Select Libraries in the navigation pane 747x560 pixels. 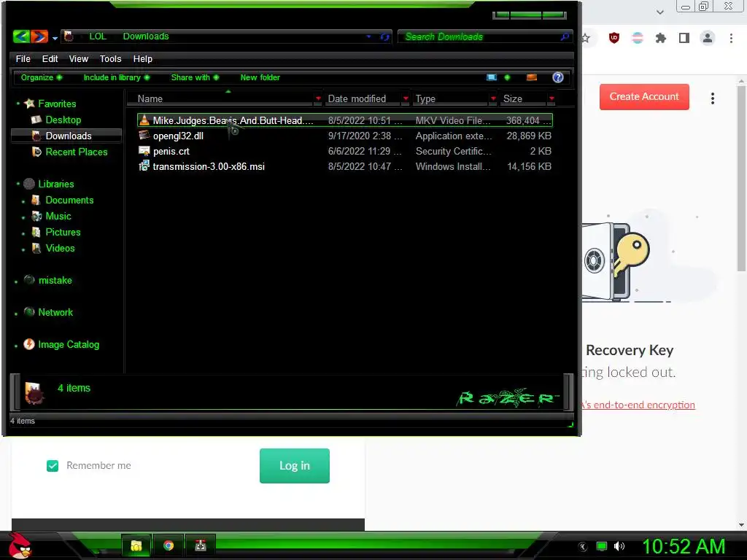pyautogui.click(x=55, y=184)
